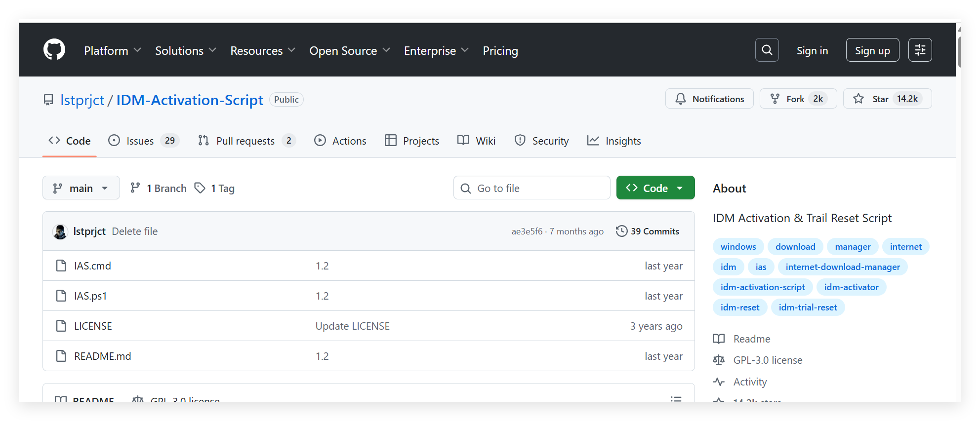Switch to the Pull requests tab
Image resolution: width=980 pixels, height=421 pixels.
point(246,141)
